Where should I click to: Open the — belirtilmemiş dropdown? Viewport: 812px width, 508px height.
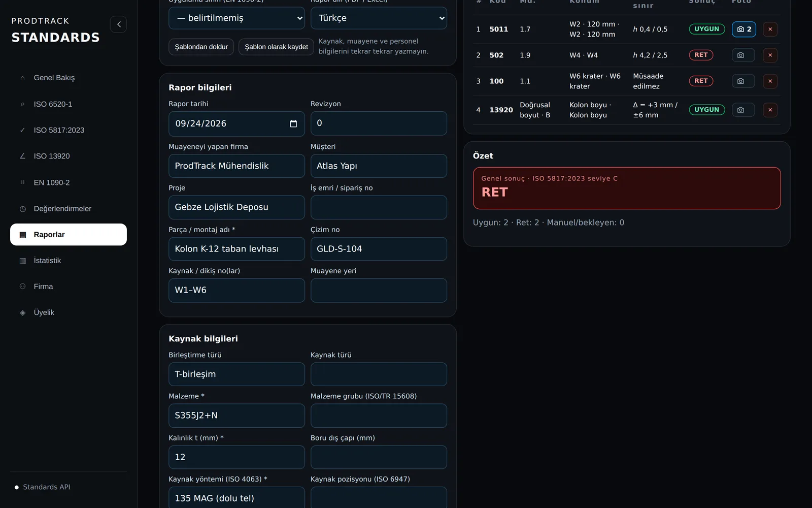click(x=236, y=18)
